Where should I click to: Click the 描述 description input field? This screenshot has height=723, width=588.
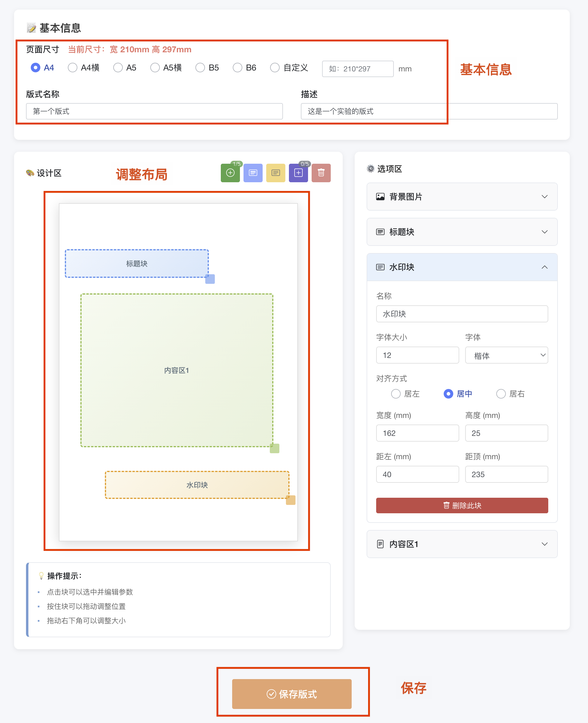(429, 111)
